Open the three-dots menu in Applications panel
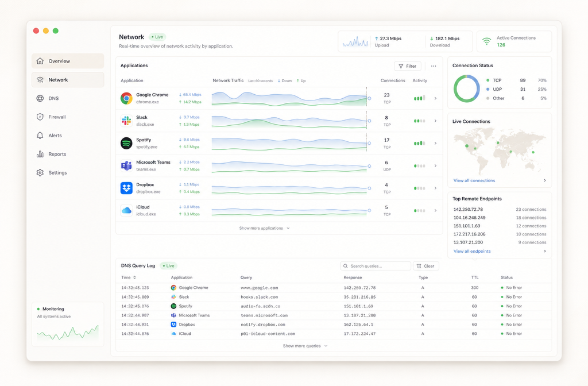588x386 pixels. point(434,66)
